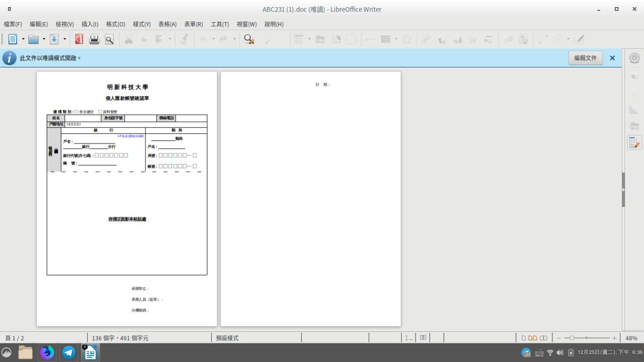This screenshot has height=362, width=644.
Task: Export directly as PDF icon
Action: [79, 39]
